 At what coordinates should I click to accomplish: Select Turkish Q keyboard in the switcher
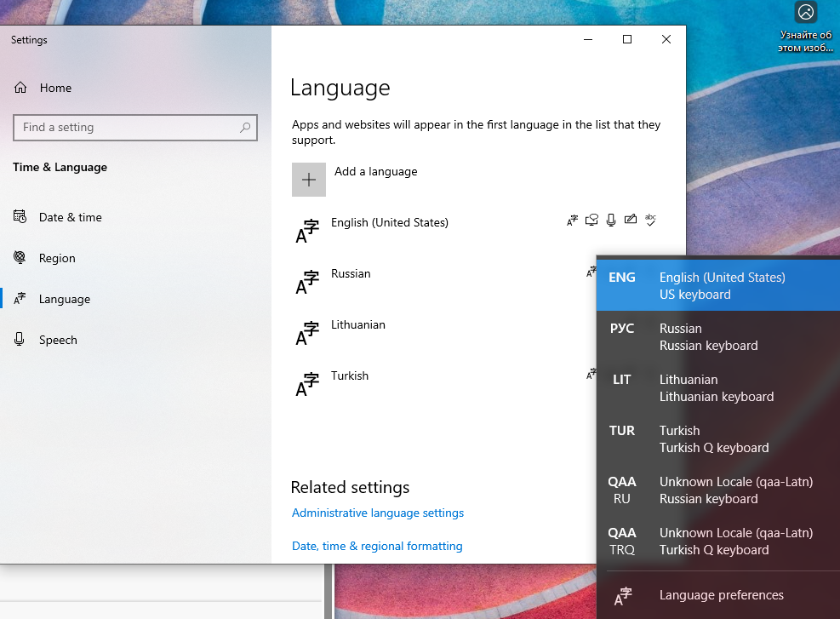pos(717,438)
